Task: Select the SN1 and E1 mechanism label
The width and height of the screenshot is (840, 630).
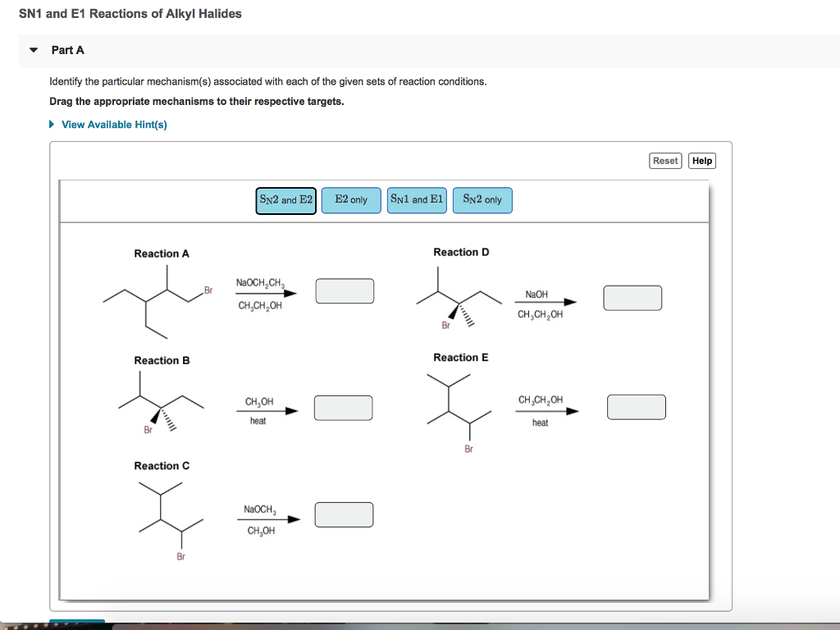Action: pos(417,199)
